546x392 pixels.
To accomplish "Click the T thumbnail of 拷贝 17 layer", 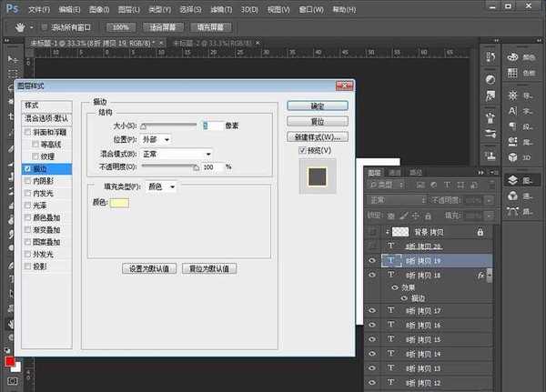I will 390,311.
